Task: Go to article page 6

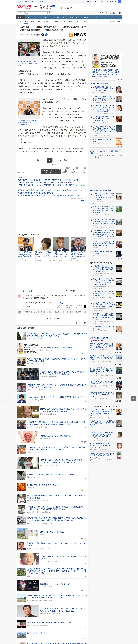Action: pyautogui.click(x=60, y=160)
